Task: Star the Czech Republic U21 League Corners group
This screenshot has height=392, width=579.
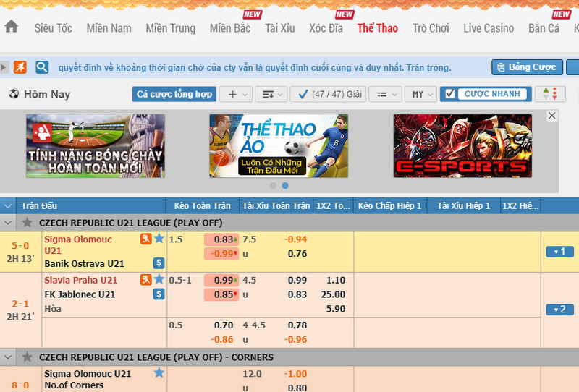Action: click(27, 357)
